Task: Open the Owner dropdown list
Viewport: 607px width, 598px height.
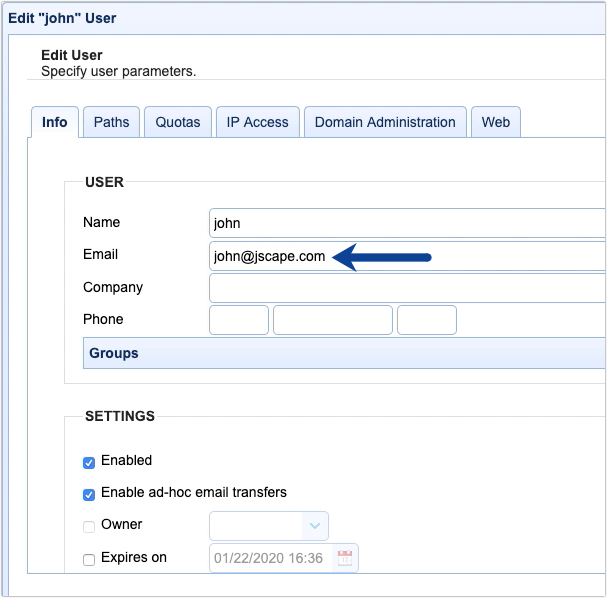Action: (315, 526)
